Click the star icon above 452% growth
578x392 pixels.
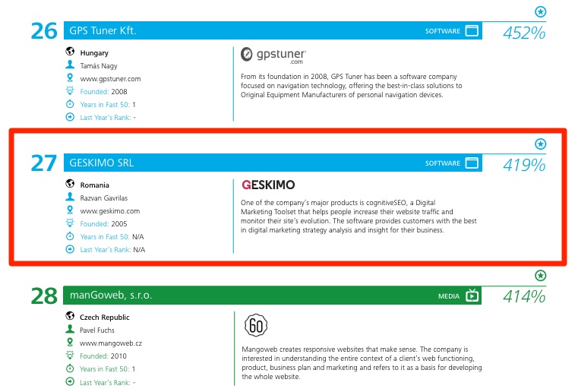(x=540, y=11)
